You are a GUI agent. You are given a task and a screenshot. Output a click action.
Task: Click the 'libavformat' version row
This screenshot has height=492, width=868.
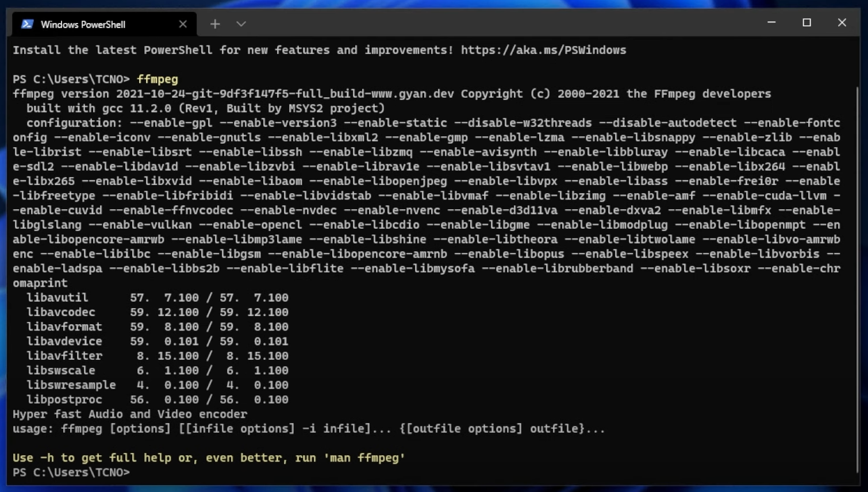157,326
